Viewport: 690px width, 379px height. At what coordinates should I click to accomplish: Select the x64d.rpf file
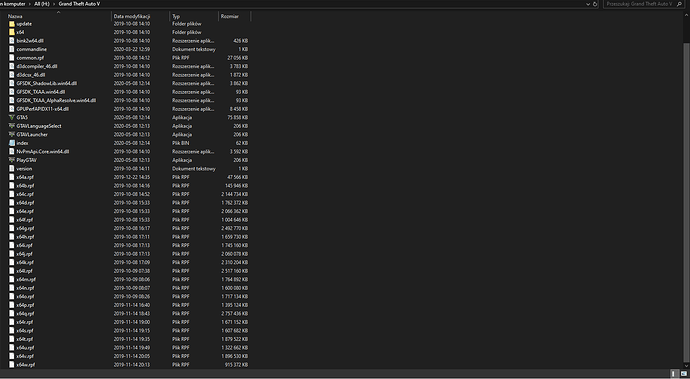25,203
